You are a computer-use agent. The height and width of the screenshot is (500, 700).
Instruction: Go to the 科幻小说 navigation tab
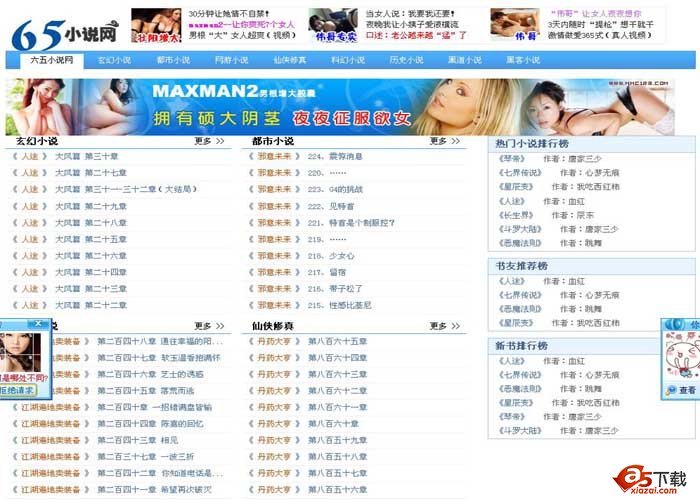pos(348,60)
